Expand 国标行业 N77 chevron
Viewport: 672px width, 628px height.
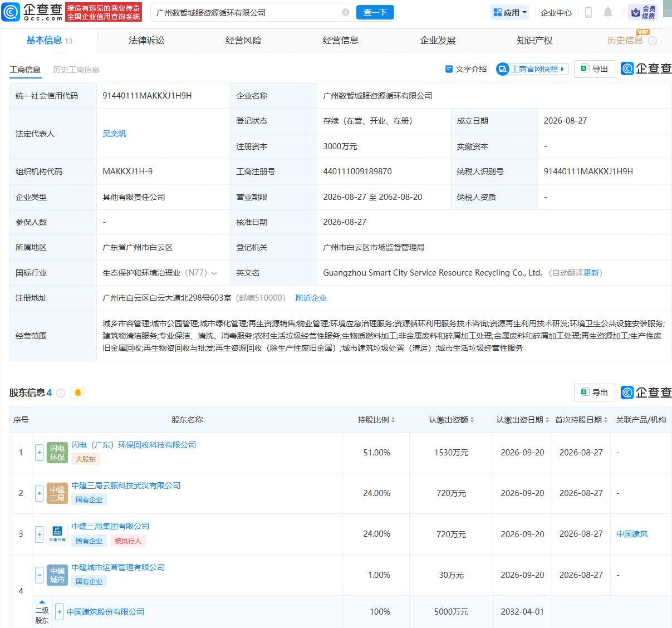point(214,273)
